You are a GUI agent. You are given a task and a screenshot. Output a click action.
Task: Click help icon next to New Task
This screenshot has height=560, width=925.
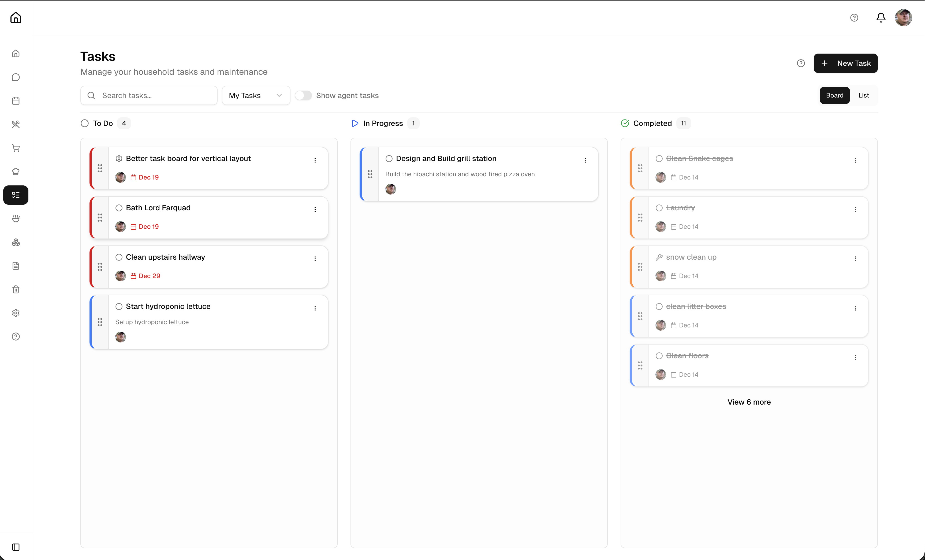pos(801,63)
